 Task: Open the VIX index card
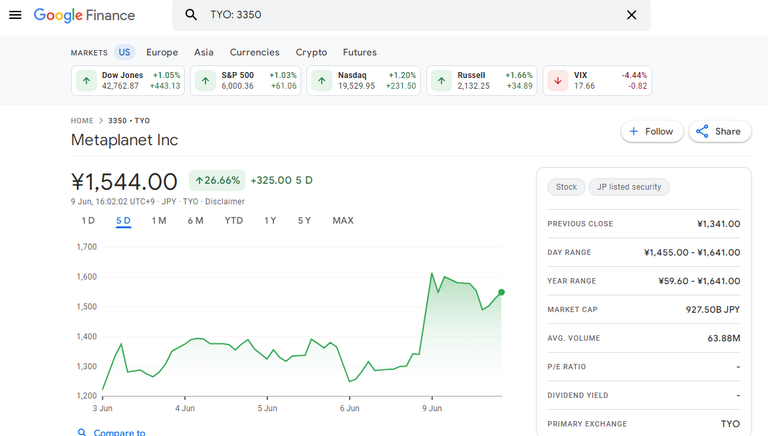pyautogui.click(x=597, y=80)
